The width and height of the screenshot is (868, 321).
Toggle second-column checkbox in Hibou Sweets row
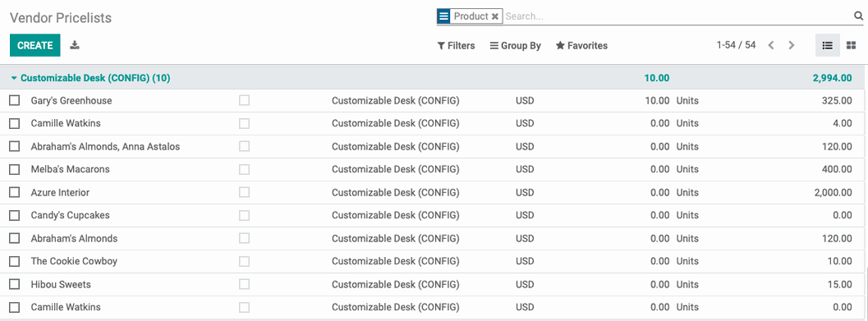pos(244,285)
